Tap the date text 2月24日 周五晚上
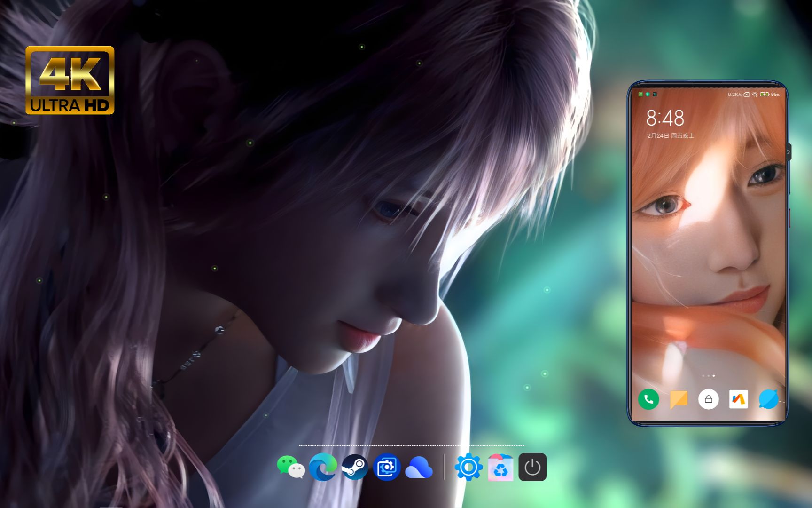The image size is (812, 508). (x=671, y=135)
